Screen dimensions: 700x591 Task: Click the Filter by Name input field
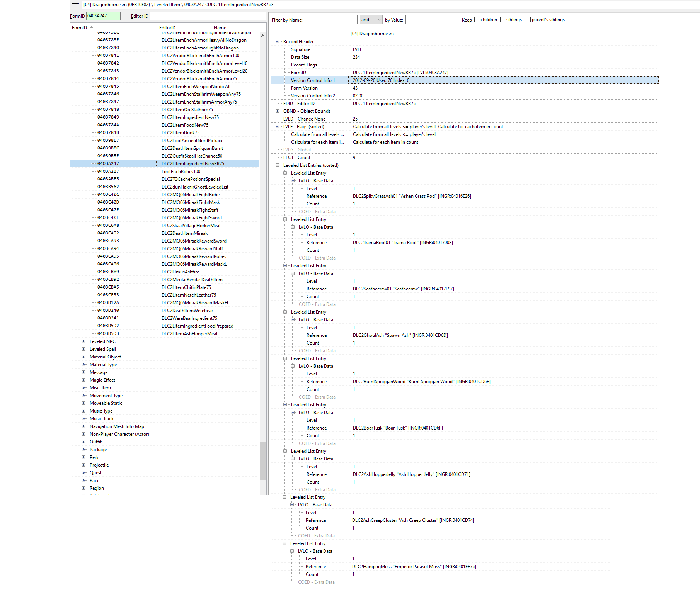[331, 20]
